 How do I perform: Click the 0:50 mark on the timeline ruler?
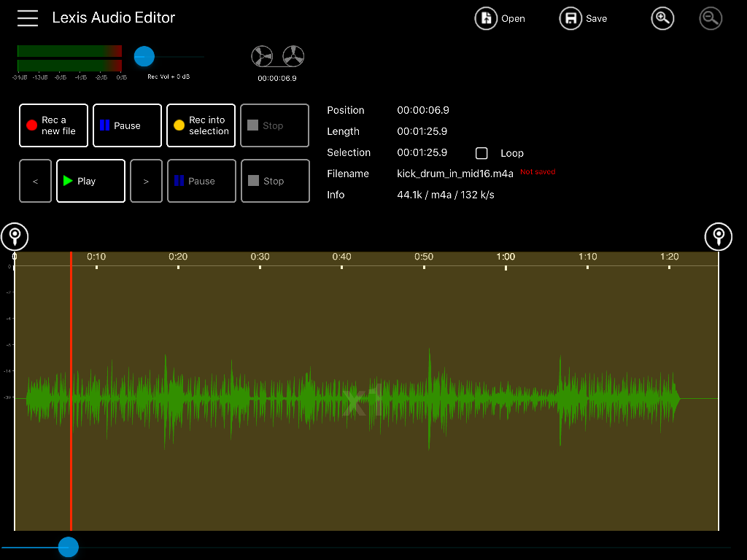(424, 257)
